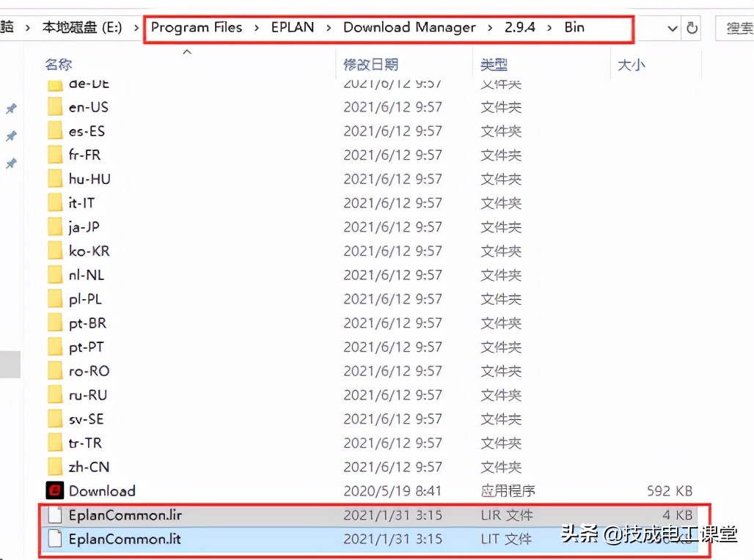Click the red EPLAN Download application icon
The height and width of the screenshot is (560, 754).
click(55, 491)
